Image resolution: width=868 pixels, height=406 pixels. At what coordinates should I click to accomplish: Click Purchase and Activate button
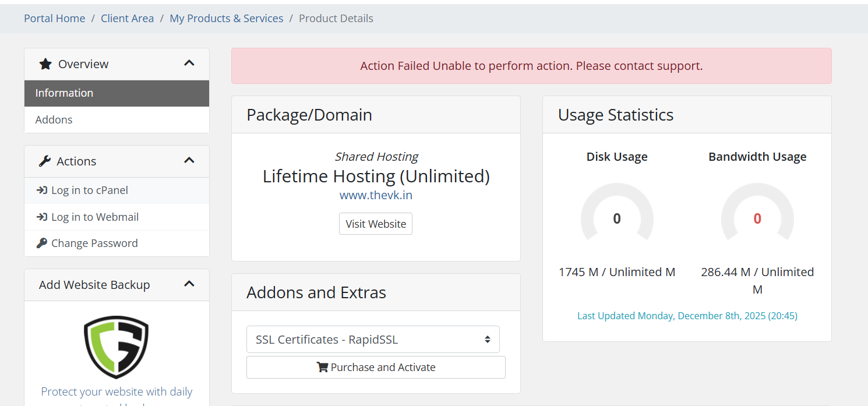pyautogui.click(x=376, y=368)
